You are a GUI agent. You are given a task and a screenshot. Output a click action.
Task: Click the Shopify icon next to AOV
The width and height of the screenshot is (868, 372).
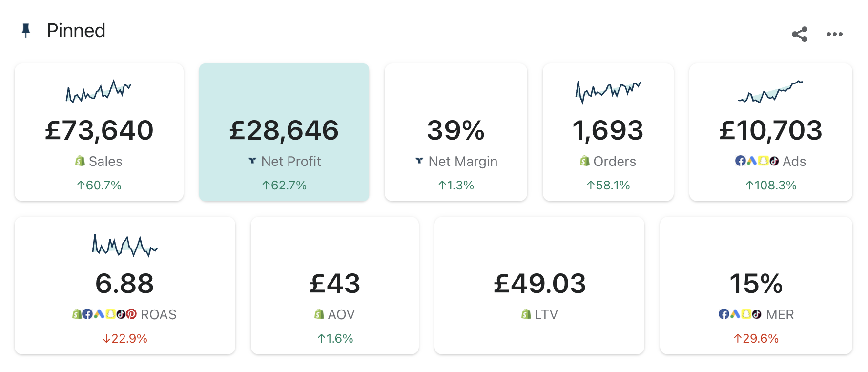pyautogui.click(x=319, y=314)
